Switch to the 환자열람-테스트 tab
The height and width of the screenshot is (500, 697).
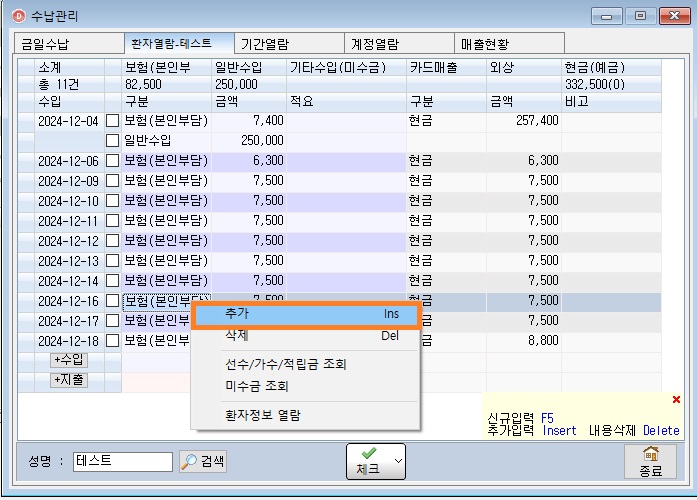tap(179, 43)
